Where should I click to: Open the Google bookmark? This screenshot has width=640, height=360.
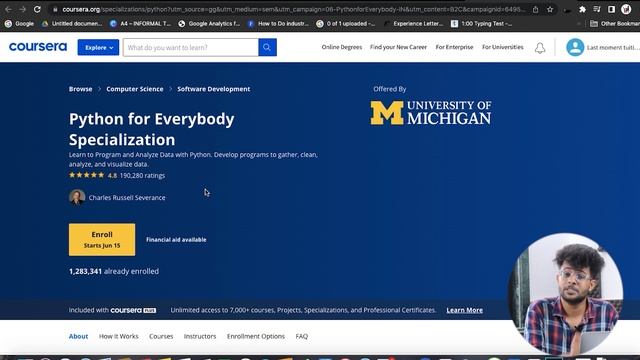(x=19, y=24)
